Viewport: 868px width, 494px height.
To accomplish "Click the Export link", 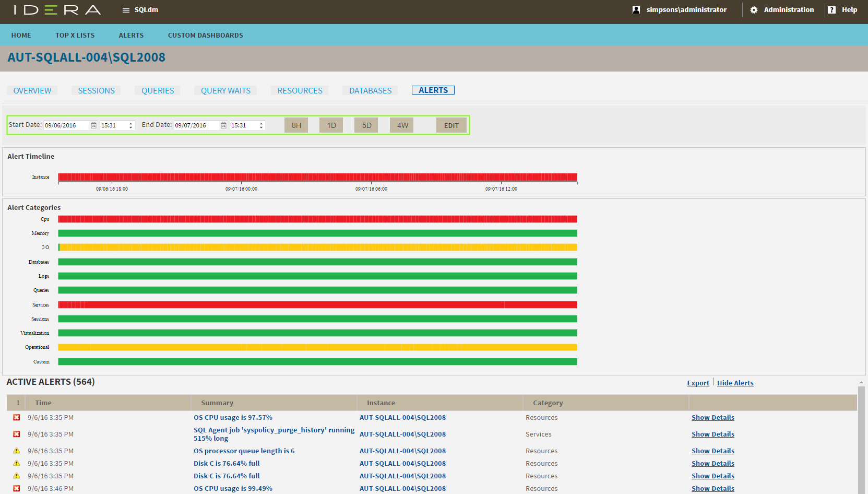I will click(698, 383).
